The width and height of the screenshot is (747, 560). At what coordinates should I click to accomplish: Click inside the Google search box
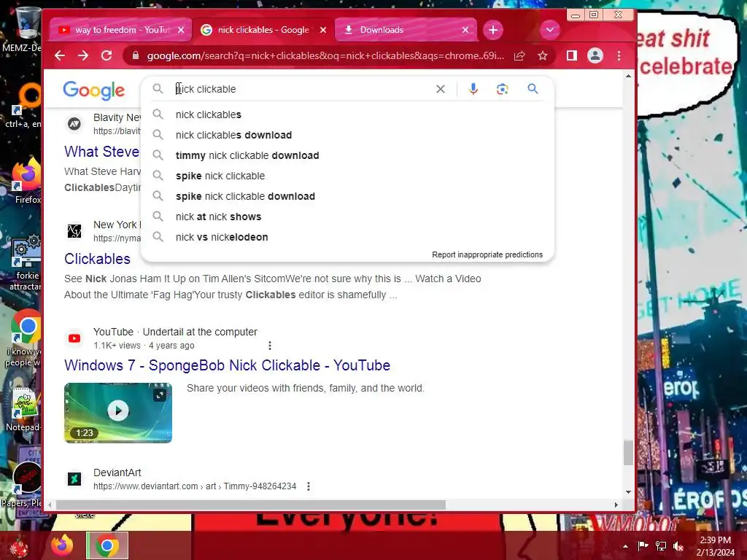click(300, 89)
